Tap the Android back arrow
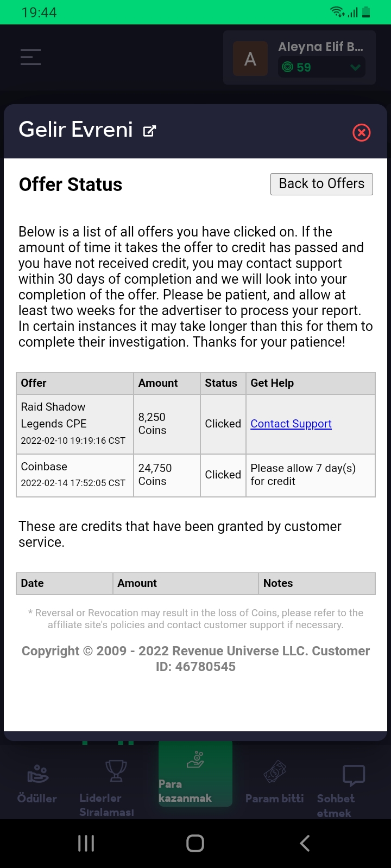This screenshot has height=868, width=391. 305,843
